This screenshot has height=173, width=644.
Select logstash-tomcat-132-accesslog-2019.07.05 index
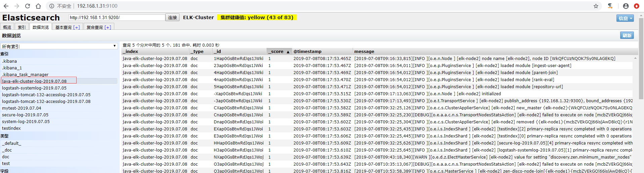coord(59,95)
